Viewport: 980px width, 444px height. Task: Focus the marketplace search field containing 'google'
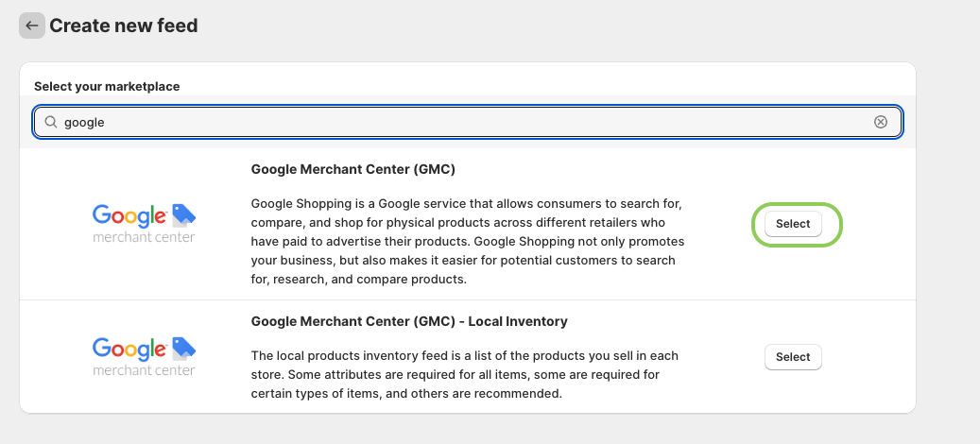point(468,122)
